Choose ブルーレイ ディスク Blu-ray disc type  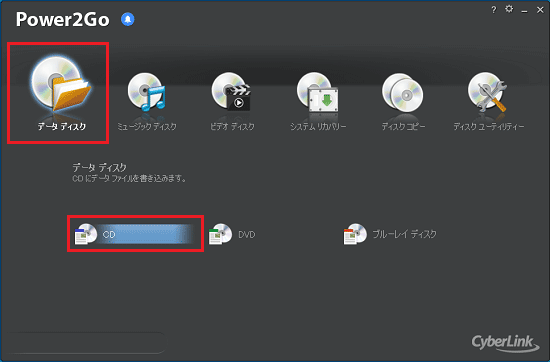pos(390,234)
